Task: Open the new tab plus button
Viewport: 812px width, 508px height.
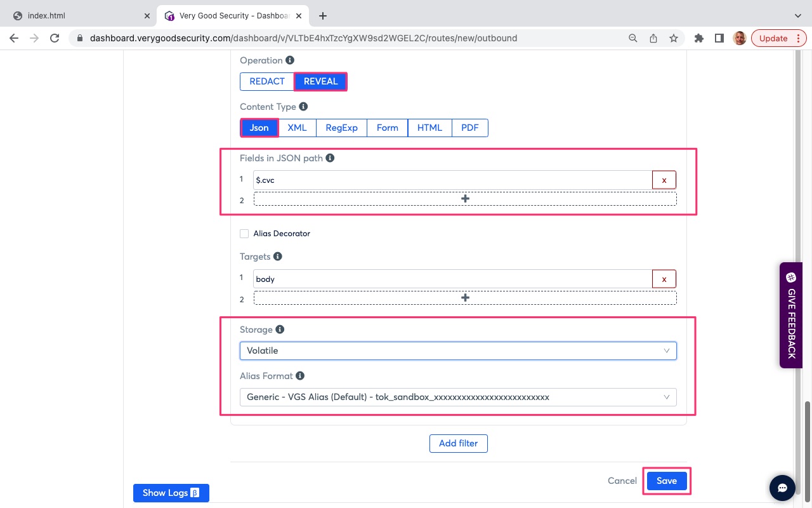Action: [323, 16]
